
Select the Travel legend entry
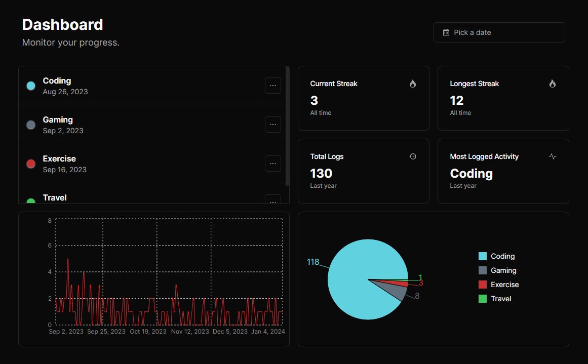pos(495,299)
